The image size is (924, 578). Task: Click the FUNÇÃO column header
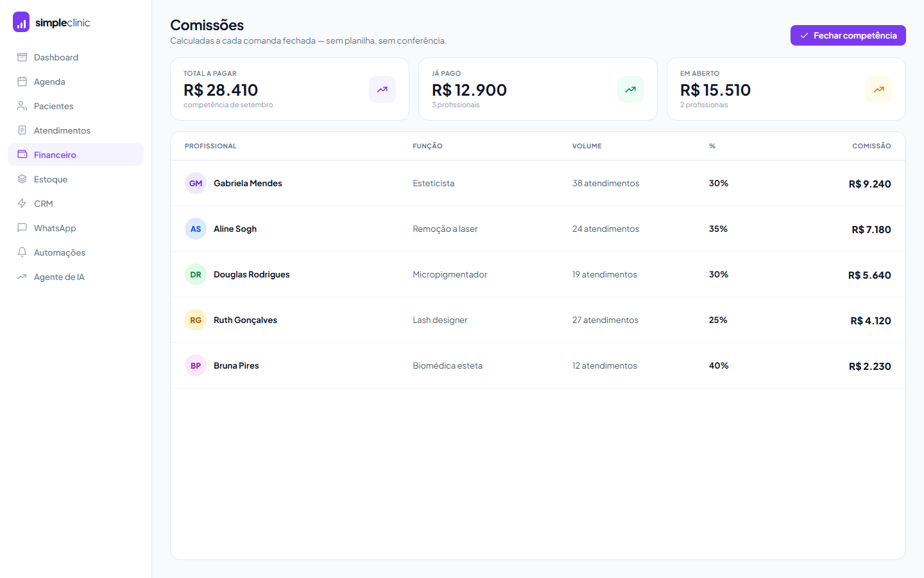(x=427, y=146)
